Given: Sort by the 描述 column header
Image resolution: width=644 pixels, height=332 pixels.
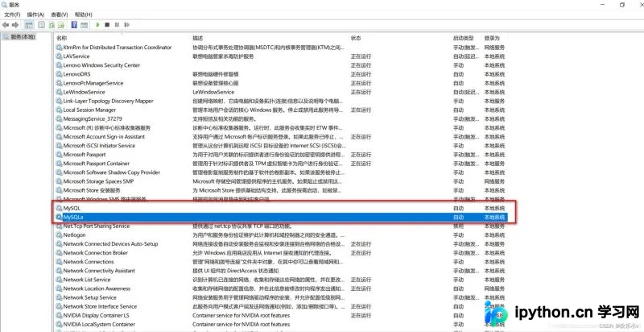Looking at the screenshot, I should (x=197, y=38).
